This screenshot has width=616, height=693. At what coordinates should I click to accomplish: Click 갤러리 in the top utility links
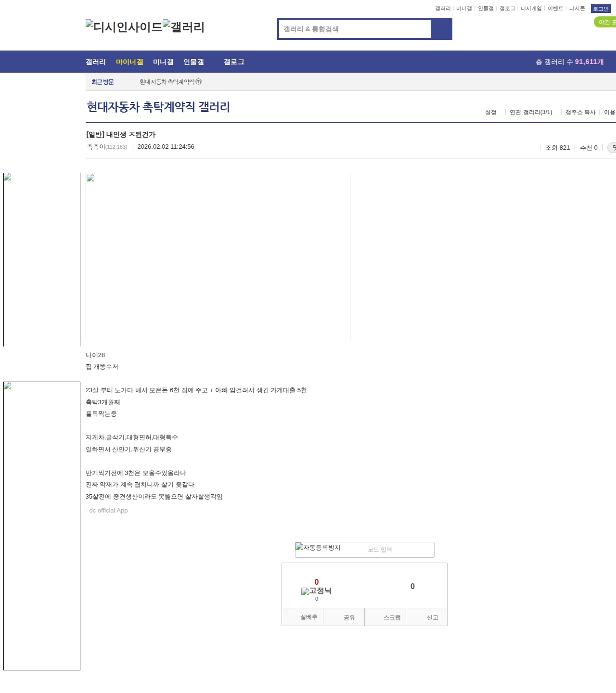coord(443,9)
